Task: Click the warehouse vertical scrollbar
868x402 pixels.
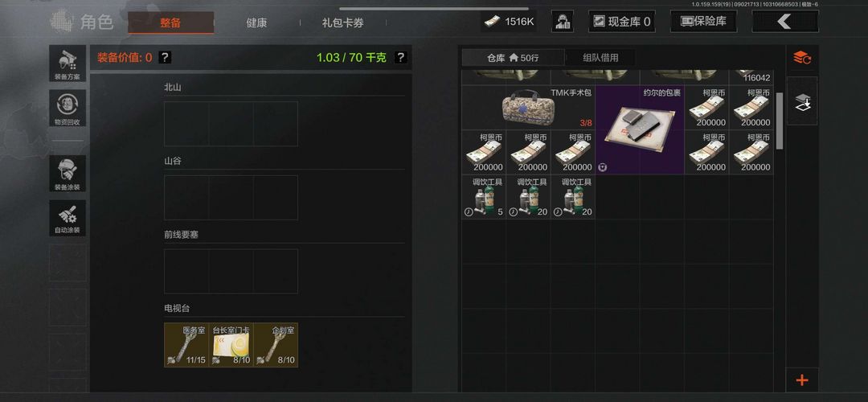Action: 780,121
